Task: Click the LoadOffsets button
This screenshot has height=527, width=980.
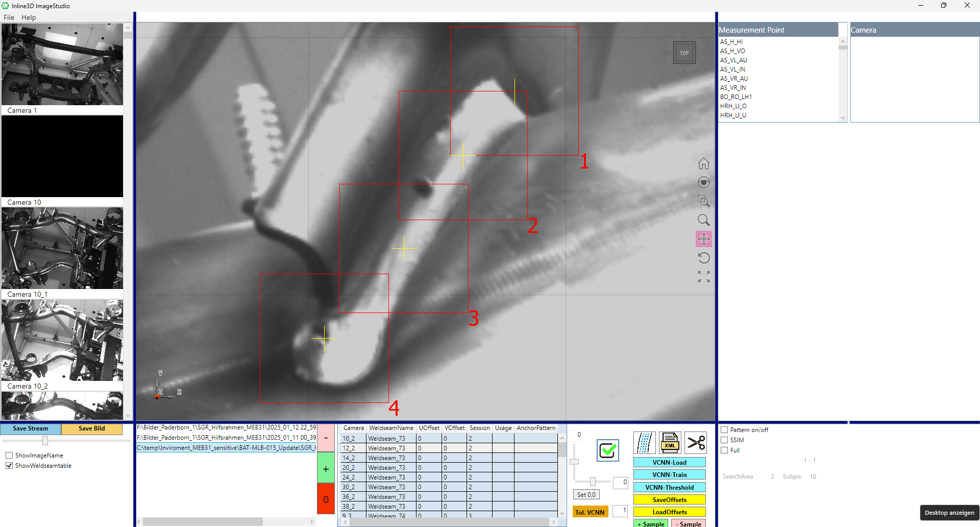Action: 670,512
